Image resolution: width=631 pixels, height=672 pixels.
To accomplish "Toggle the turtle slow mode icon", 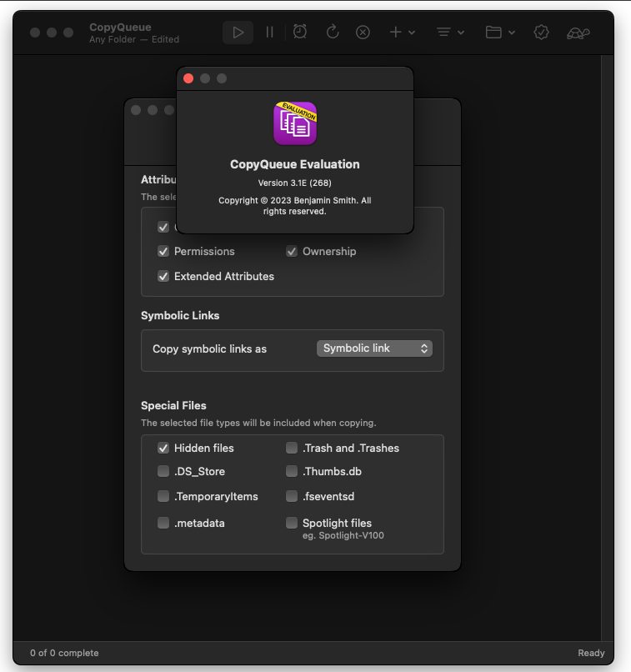I will (x=578, y=33).
